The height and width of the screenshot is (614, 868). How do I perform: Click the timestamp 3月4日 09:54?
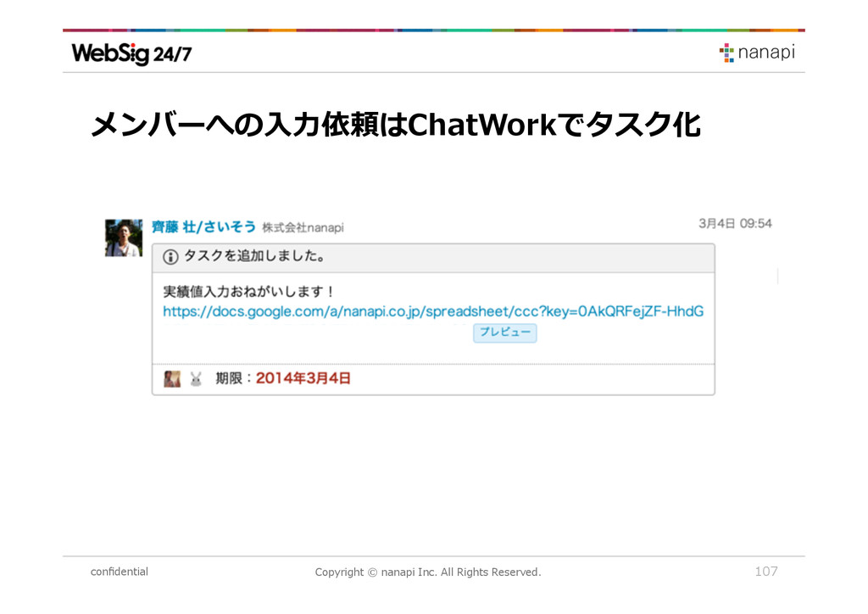click(x=735, y=223)
